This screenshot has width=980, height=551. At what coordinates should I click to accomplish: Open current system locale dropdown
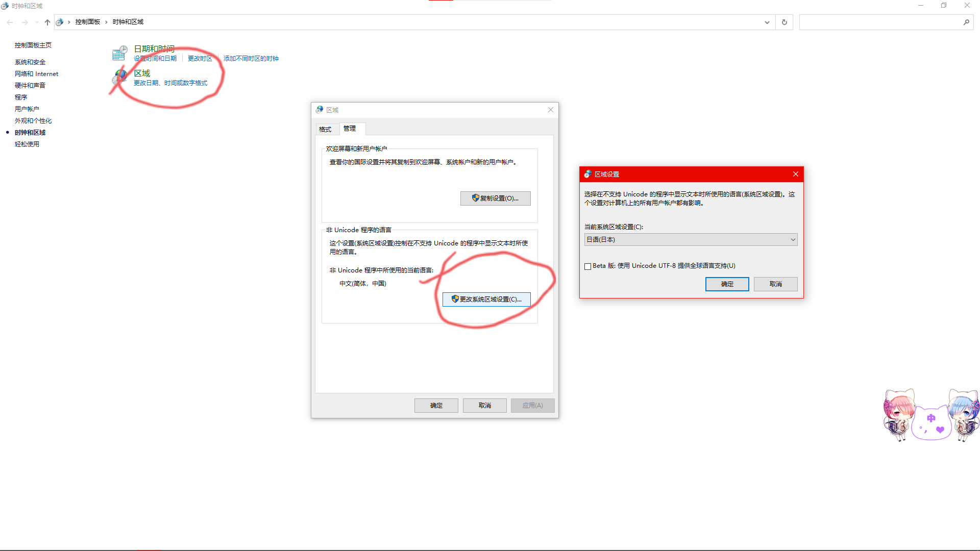691,240
